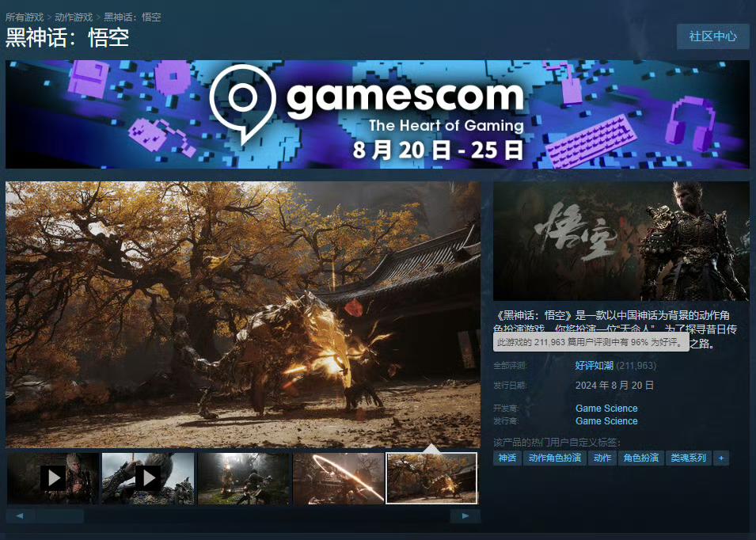The image size is (756, 540).
Task: Go to 动作游戏 breadcrumb link
Action: (74, 17)
